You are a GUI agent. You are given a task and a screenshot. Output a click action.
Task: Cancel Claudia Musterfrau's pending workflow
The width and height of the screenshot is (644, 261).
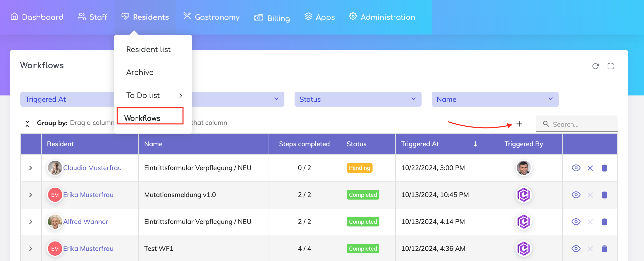coord(590,168)
